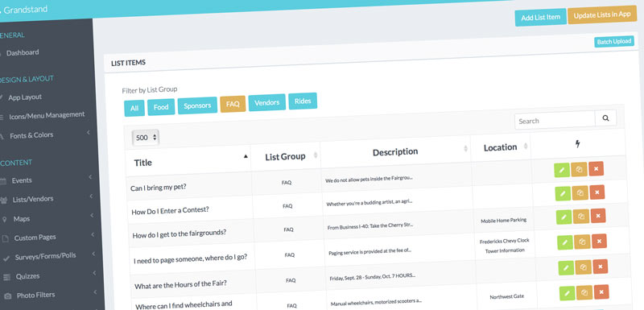
Task: Filter list by Sponsors group
Action: point(197,105)
